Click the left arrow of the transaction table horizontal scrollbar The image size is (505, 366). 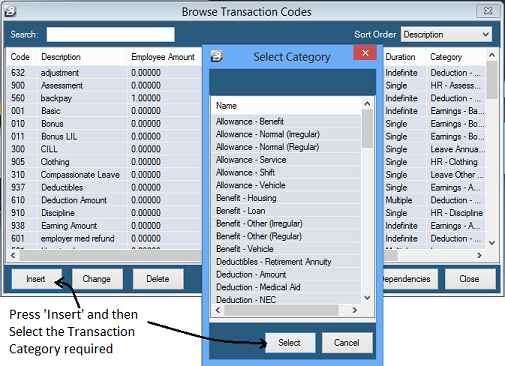click(13, 255)
